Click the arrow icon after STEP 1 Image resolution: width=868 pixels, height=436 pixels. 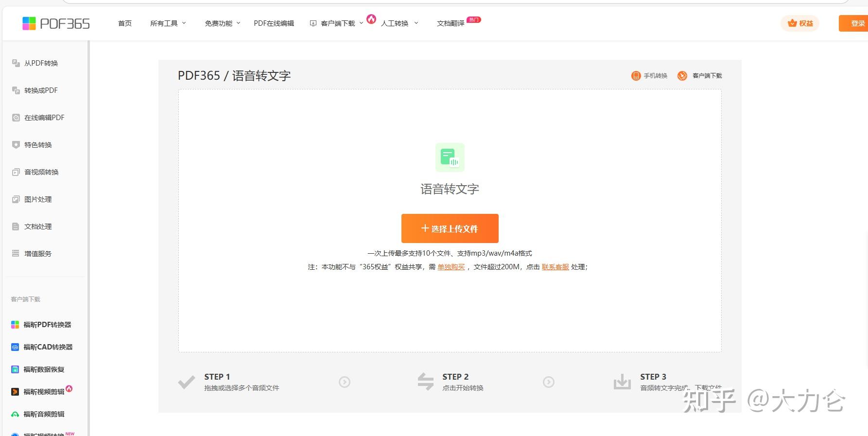click(345, 382)
